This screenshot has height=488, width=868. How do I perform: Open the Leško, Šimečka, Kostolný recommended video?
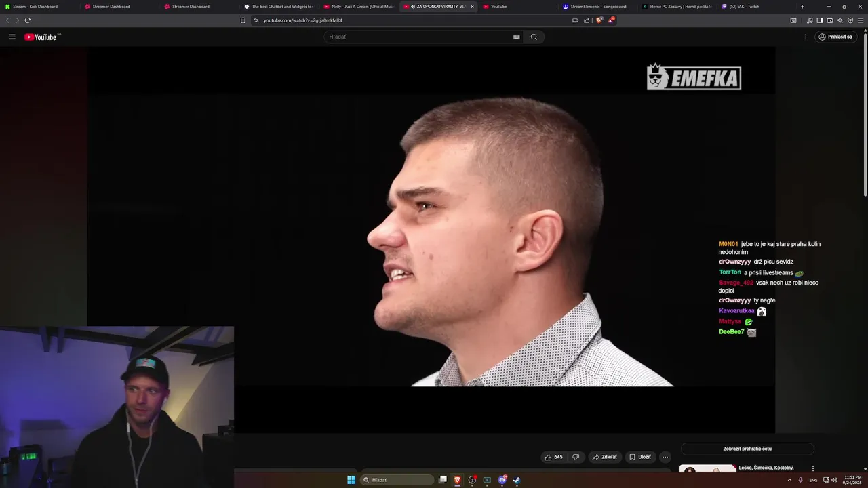tap(766, 468)
